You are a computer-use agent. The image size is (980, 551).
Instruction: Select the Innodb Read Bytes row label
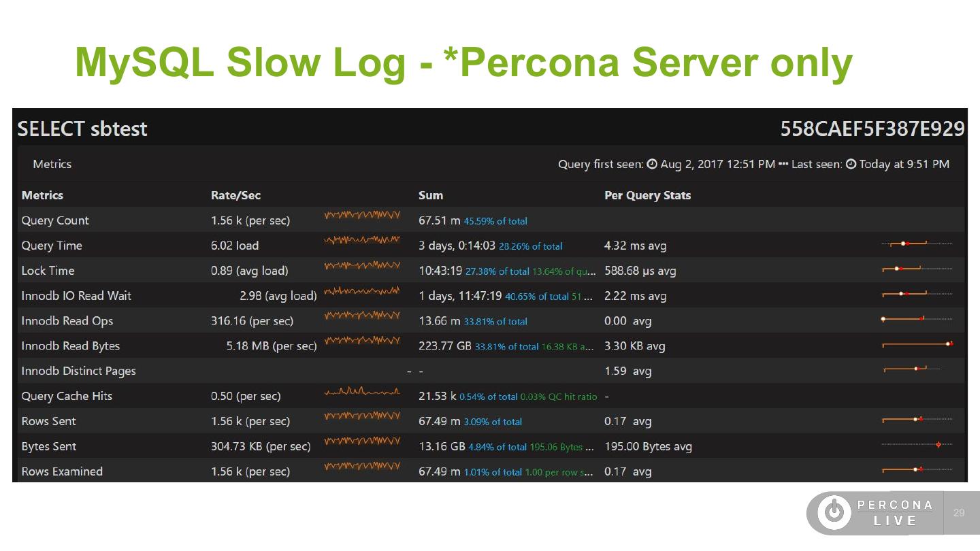(x=70, y=346)
